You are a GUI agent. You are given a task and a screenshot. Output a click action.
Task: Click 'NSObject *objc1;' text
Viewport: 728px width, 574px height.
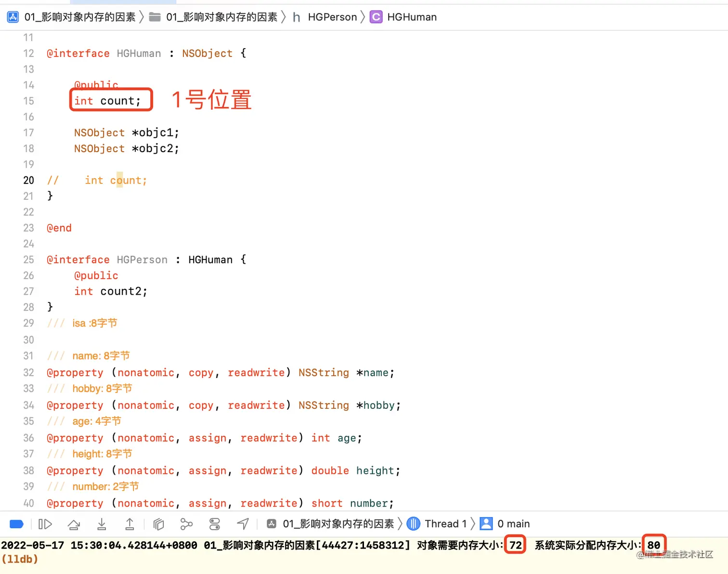[127, 133]
